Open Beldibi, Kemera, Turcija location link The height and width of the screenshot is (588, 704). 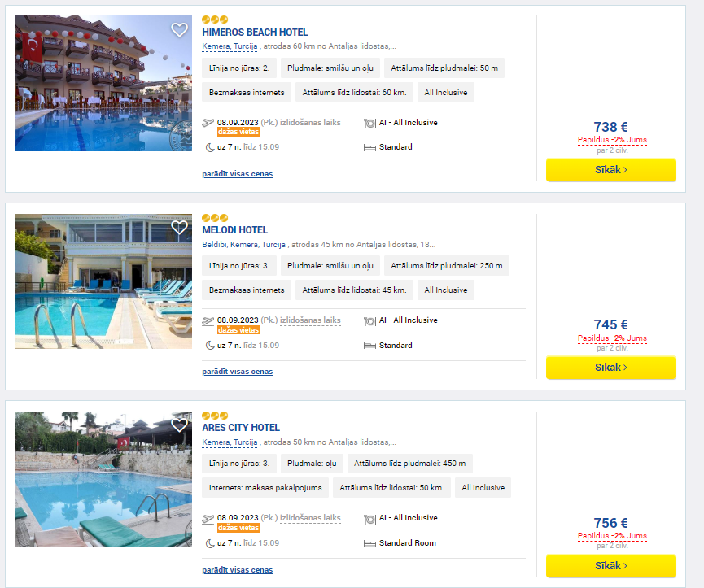pyautogui.click(x=244, y=245)
